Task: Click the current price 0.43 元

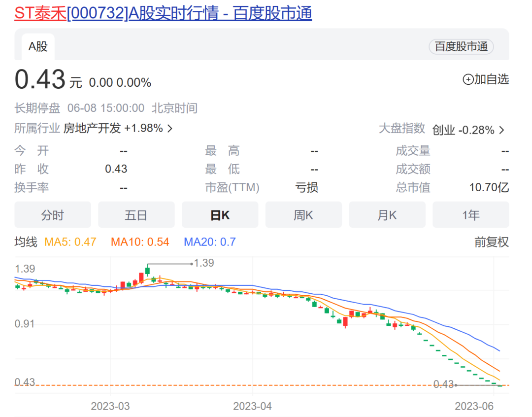Action: pyautogui.click(x=48, y=79)
